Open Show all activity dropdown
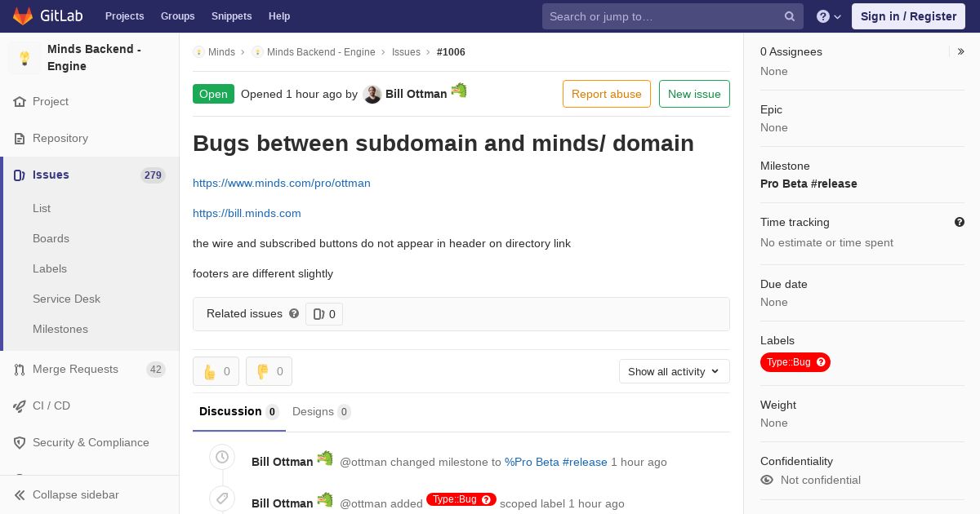The width and height of the screenshot is (980, 514). [675, 372]
